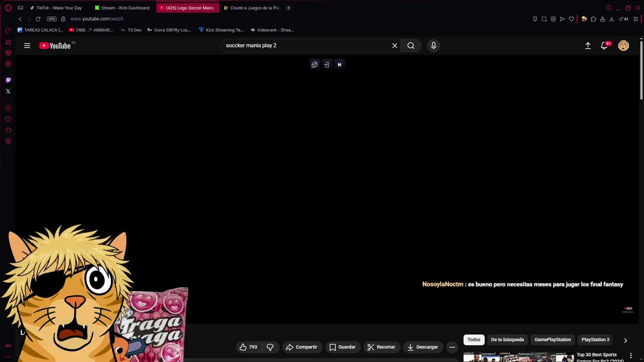The image size is (644, 362).
Task: Dislike the video
Action: 270,347
